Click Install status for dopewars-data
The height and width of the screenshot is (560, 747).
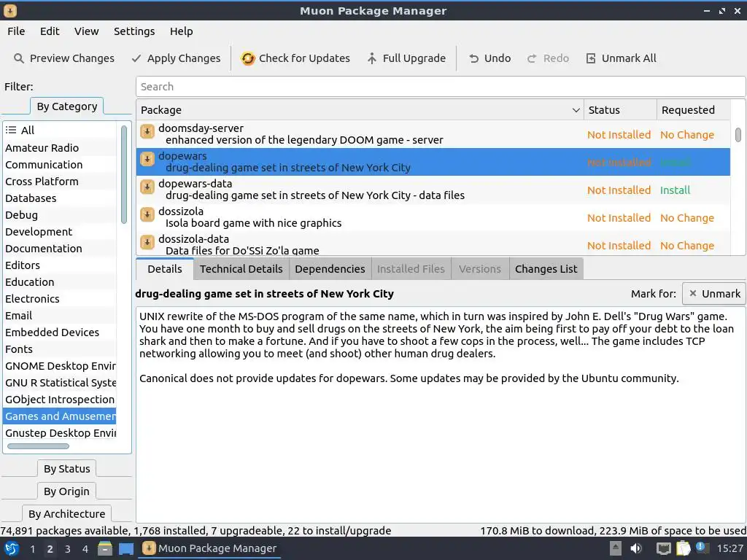675,190
